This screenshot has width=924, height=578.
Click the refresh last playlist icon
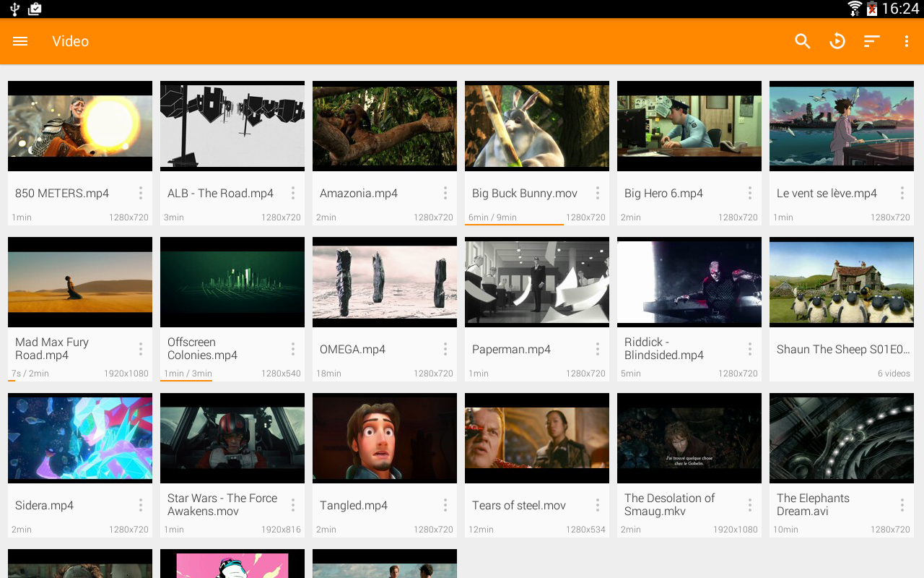pyautogui.click(x=836, y=40)
